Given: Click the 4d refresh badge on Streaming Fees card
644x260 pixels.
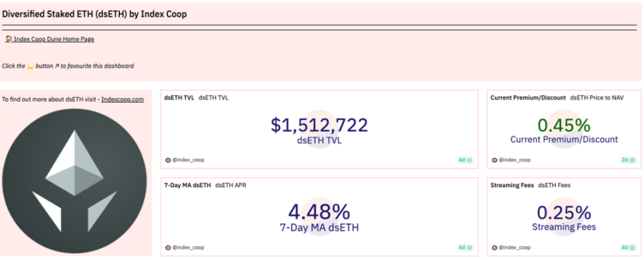Looking at the screenshot, I should [628, 247].
